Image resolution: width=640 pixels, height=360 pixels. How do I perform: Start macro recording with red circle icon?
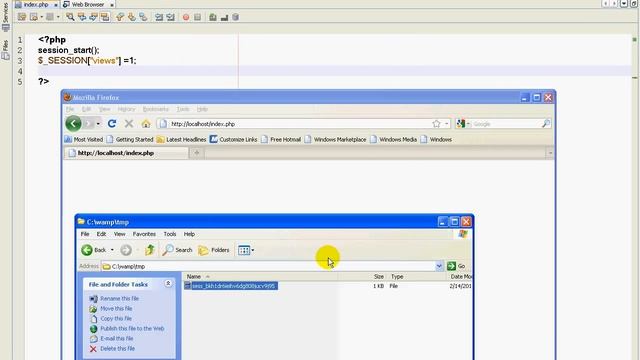click(186, 17)
